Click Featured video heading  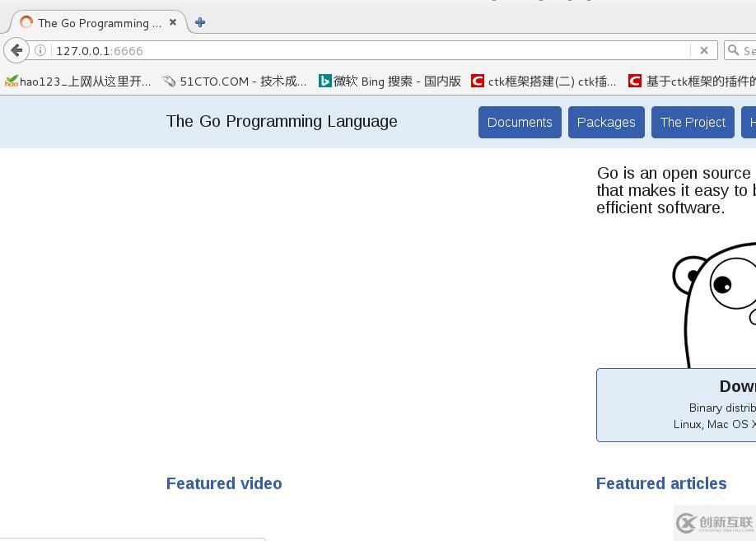224,483
